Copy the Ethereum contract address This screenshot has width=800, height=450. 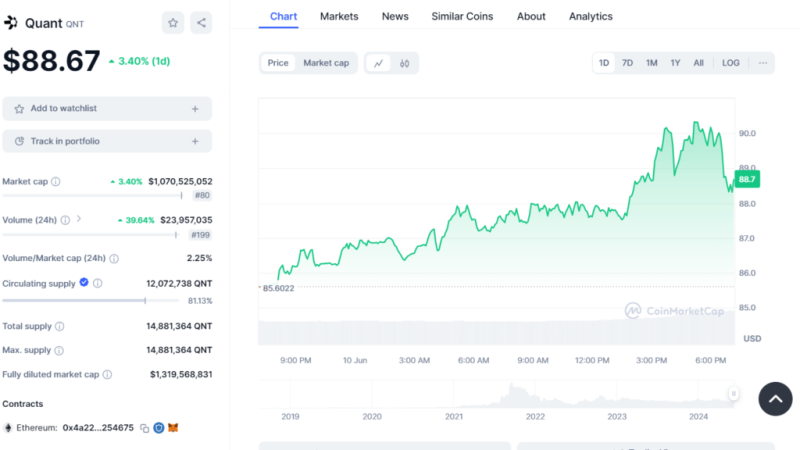coord(145,428)
